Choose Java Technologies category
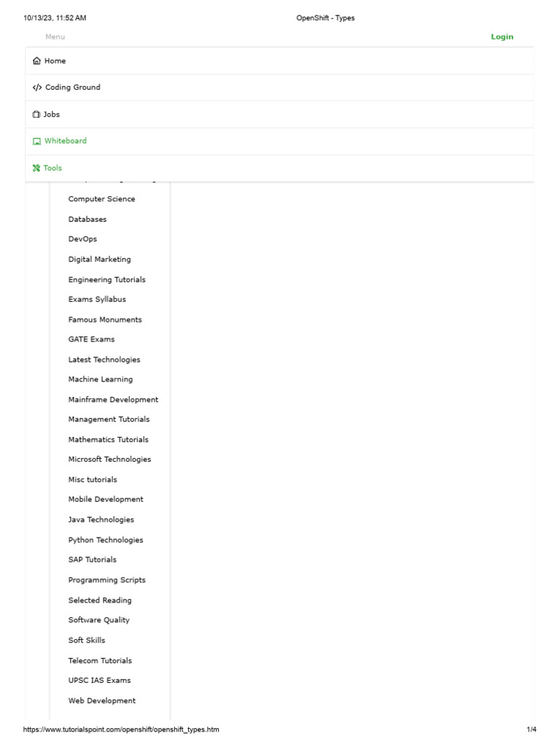 101,520
